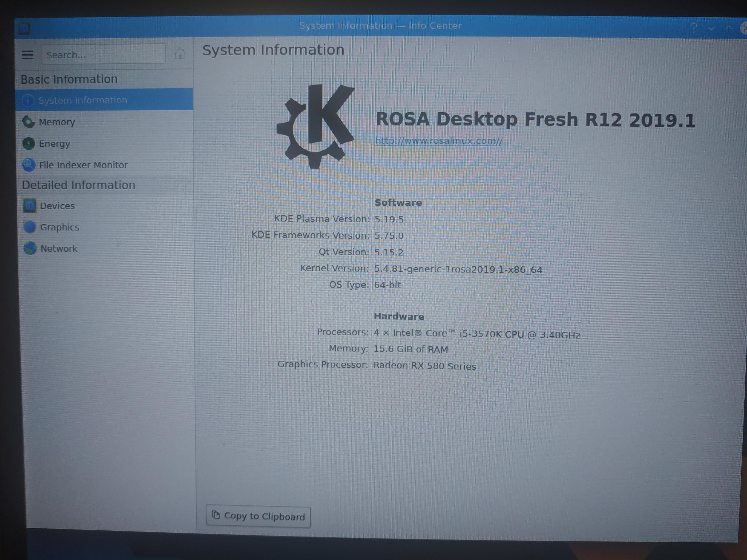
Task: Click the Memory module icon
Action: pos(29,122)
